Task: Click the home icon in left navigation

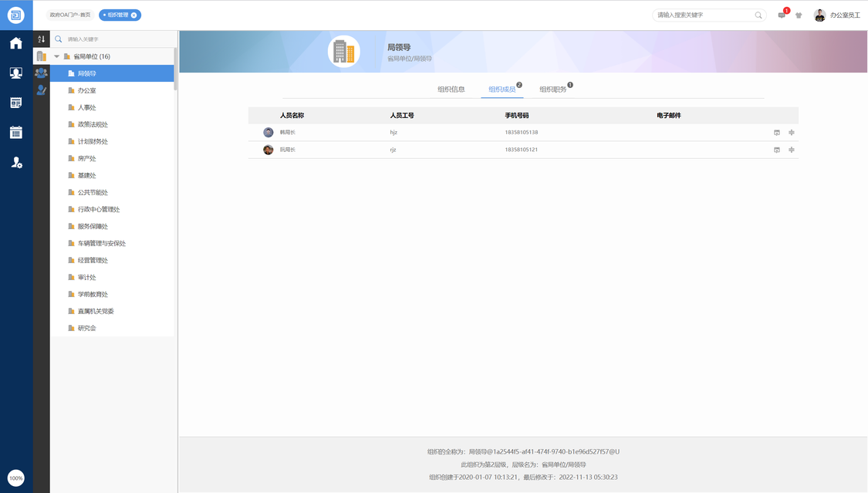Action: [15, 43]
